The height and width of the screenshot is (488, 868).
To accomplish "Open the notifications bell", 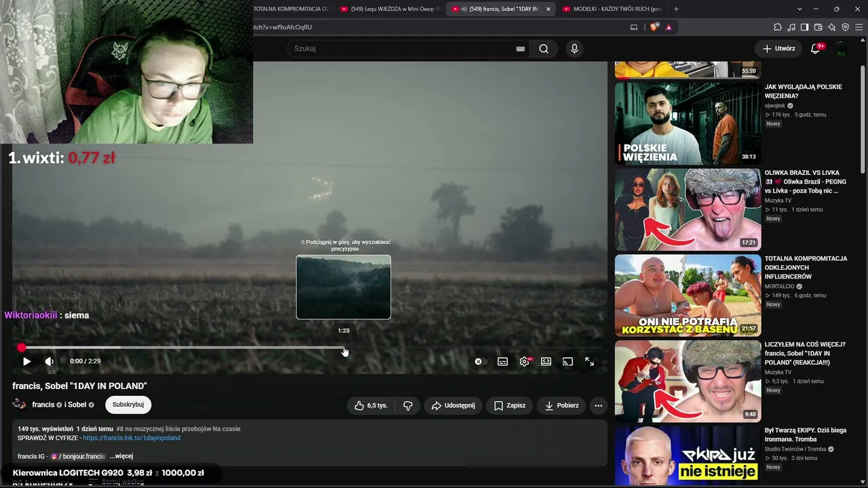I will coord(816,49).
